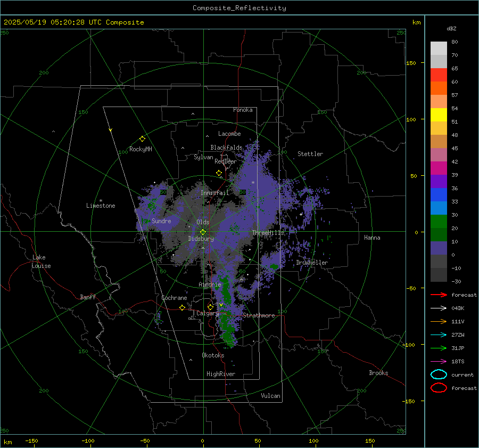Screen dimensions: 479x448
Task: Pick the royal blue swatch near 33
Action: pyautogui.click(x=439, y=195)
